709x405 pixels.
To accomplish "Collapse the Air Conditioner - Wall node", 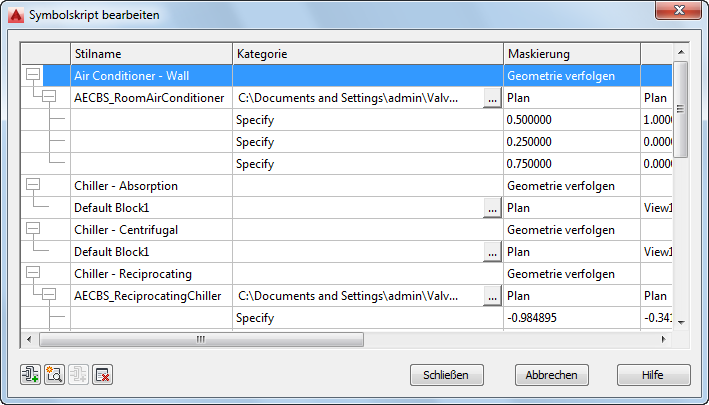I will coord(33,75).
